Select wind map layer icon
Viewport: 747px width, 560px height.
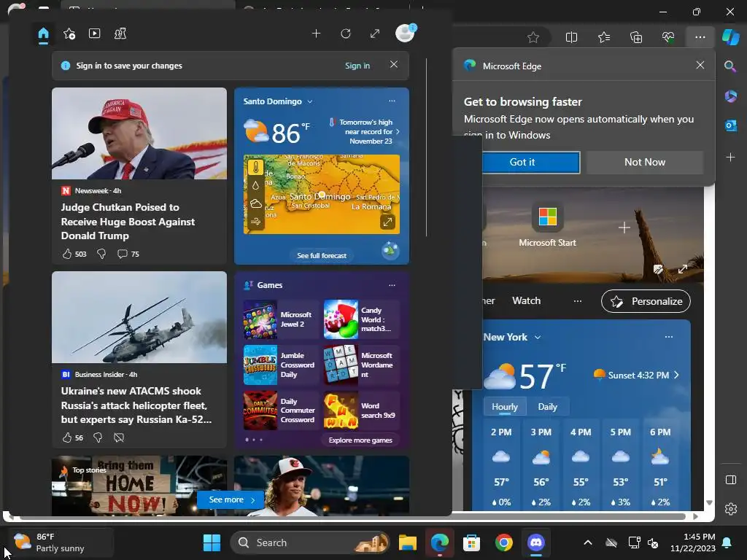point(256,222)
